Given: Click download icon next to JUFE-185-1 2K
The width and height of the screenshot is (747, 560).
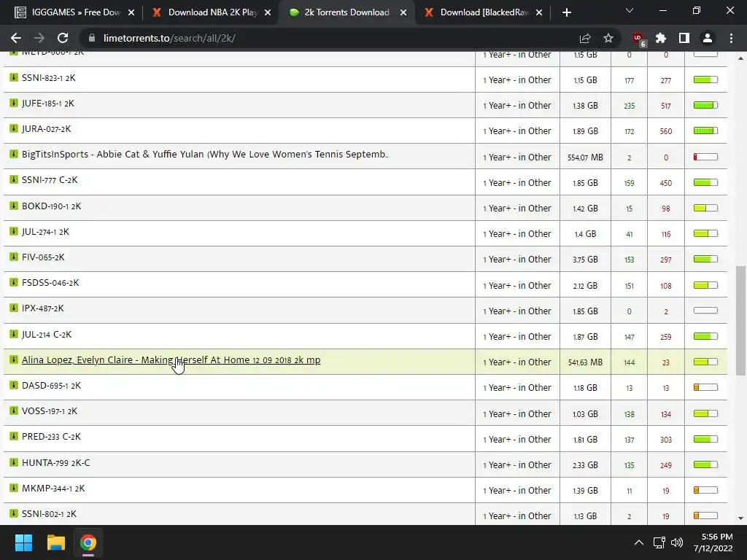Looking at the screenshot, I should 14,103.
